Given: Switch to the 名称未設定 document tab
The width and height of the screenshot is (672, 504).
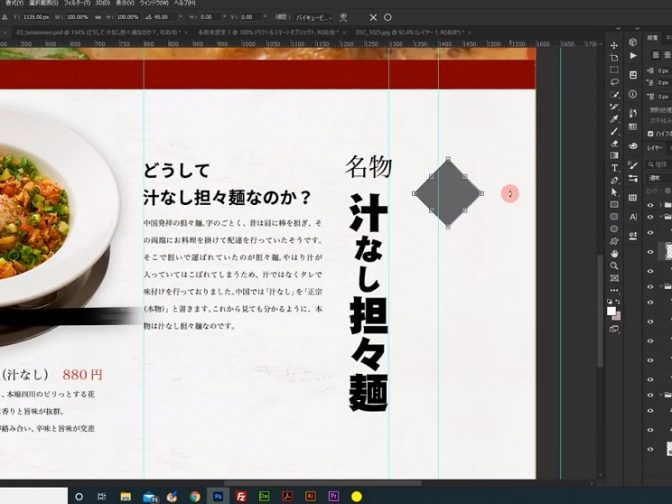Looking at the screenshot, I should coord(268,32).
